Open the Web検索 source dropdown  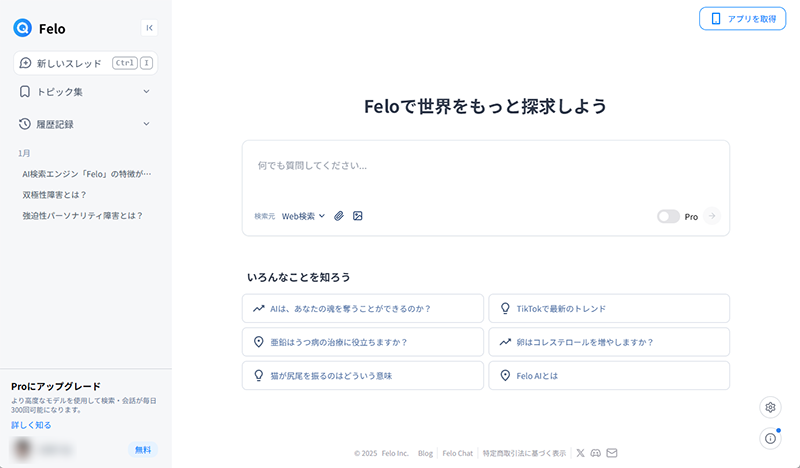click(x=304, y=216)
